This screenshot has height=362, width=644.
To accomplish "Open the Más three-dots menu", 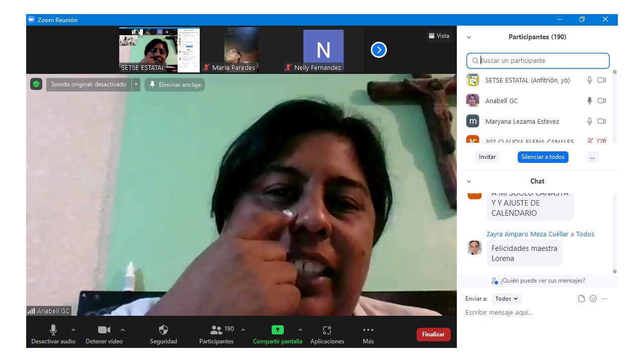I will point(368,330).
